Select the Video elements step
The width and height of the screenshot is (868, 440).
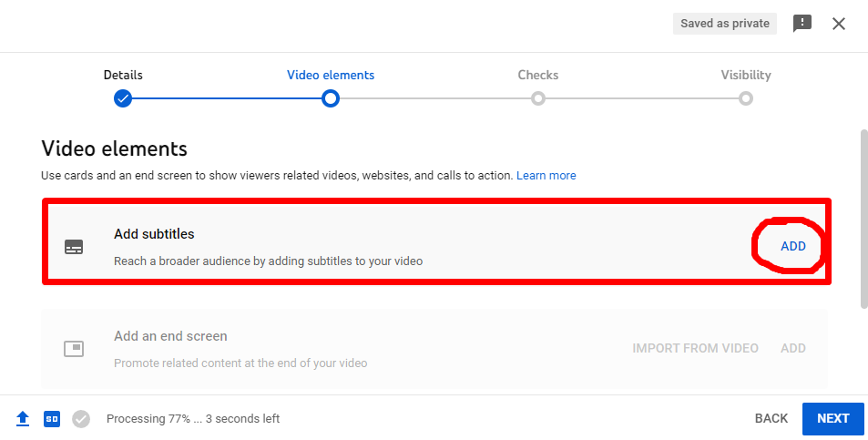(x=331, y=75)
